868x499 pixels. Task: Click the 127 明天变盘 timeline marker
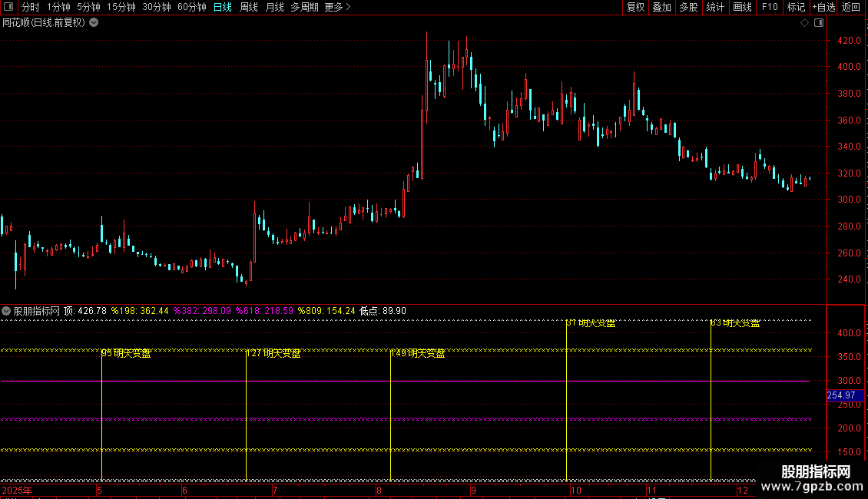[x=273, y=353]
